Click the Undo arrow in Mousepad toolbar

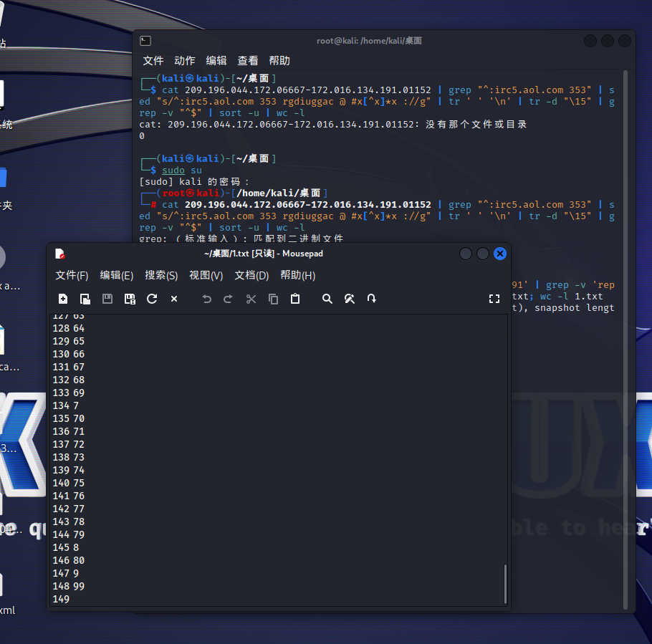[206, 299]
